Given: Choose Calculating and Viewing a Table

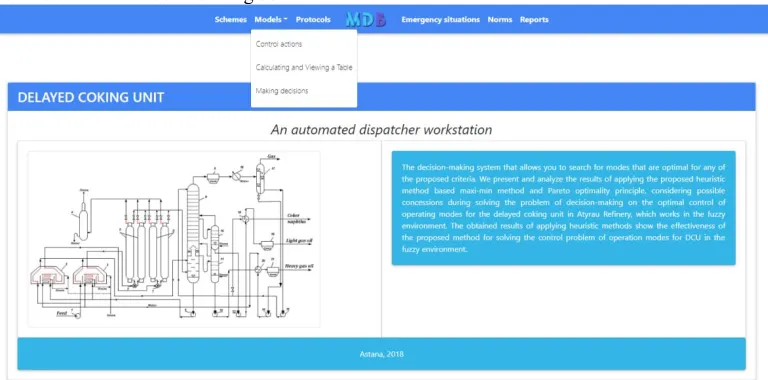Looking at the screenshot, I should 304,68.
